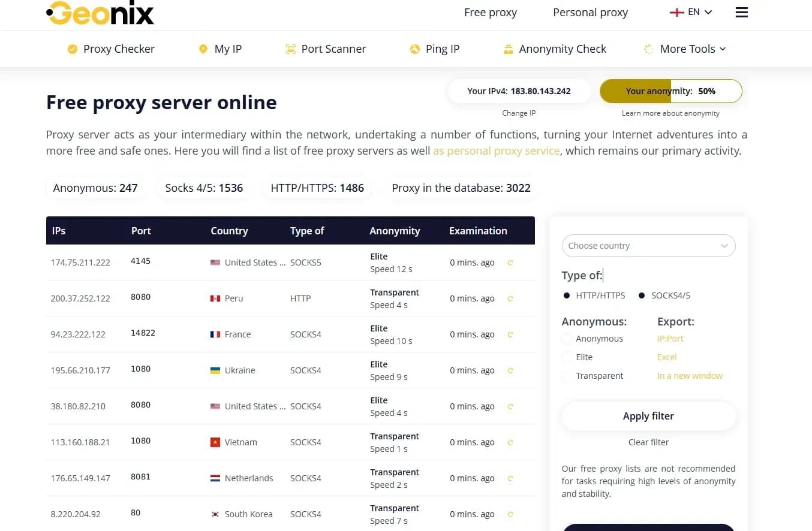Open the hamburger menu
Screen dimensions: 812x531
click(741, 11)
